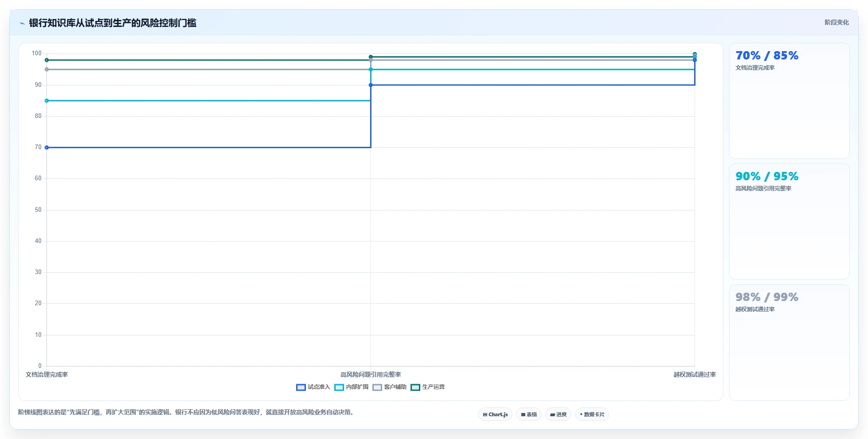The height and width of the screenshot is (439, 868).
Task: Click the footnote text about 阶梯线图
Action: [x=187, y=412]
